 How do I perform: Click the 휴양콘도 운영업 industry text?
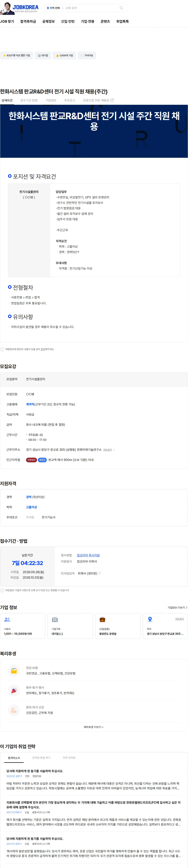108,634
